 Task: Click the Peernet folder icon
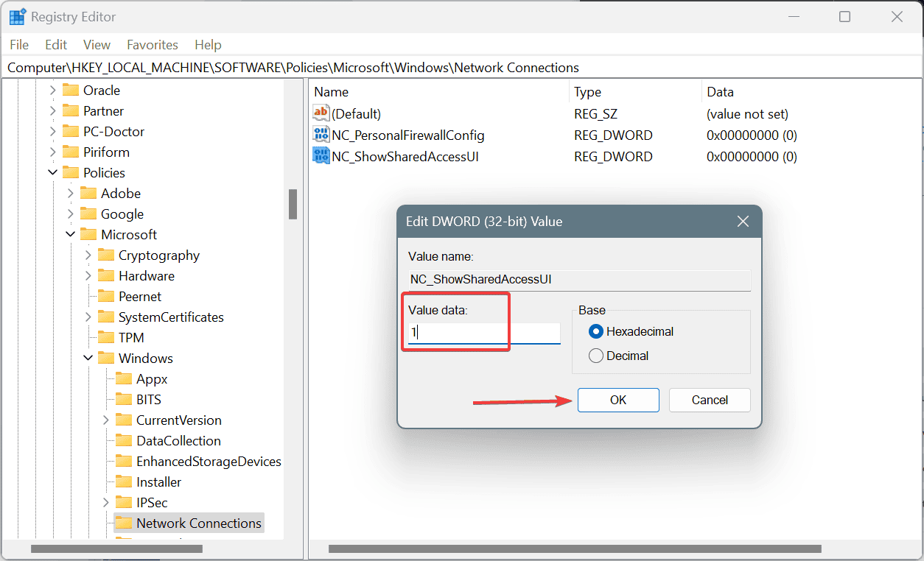(106, 296)
